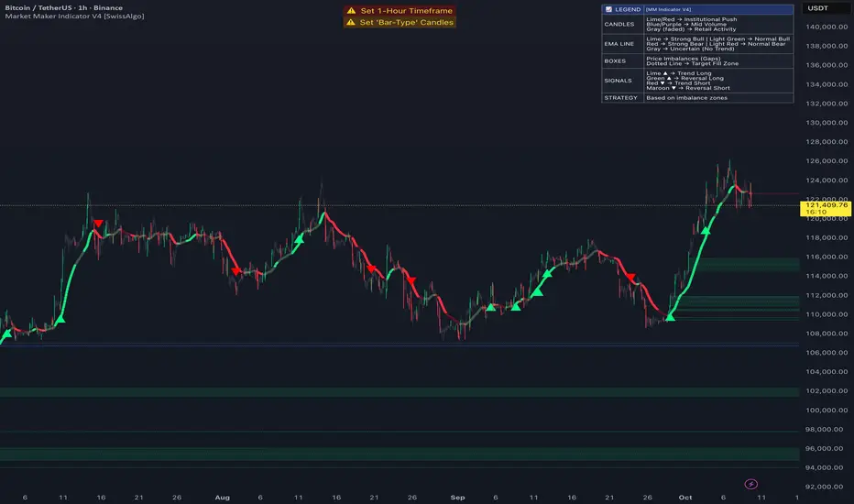854x504 pixels.
Task: Click the yellow 121,409.76 current price label
Action: 824,207
